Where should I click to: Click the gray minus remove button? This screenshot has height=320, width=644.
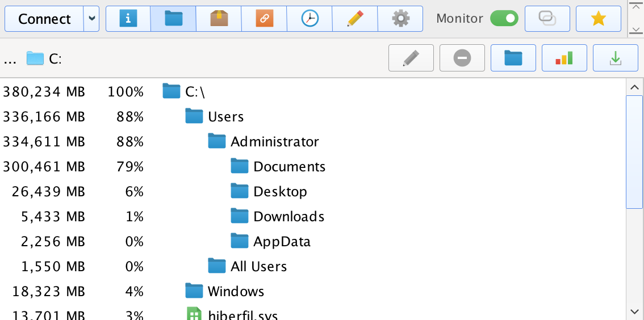click(x=462, y=58)
